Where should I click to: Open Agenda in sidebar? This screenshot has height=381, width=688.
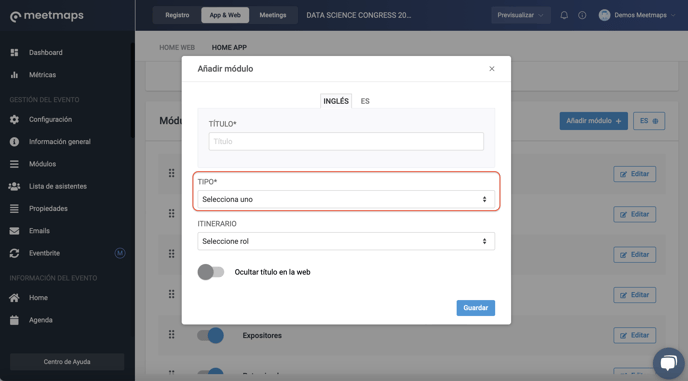point(41,320)
